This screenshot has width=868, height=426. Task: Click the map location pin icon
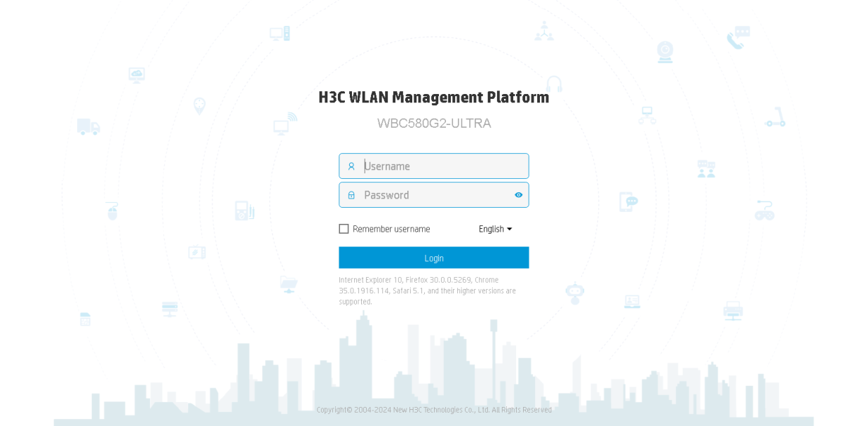[200, 106]
